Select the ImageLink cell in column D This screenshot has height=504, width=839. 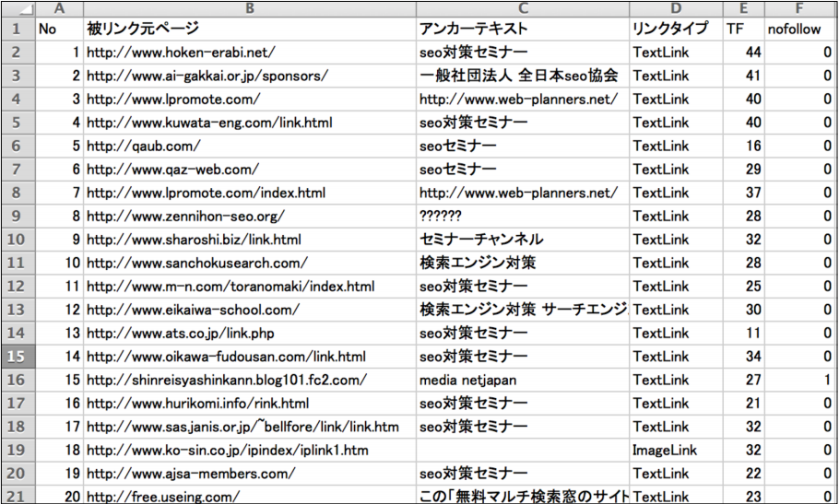click(677, 450)
